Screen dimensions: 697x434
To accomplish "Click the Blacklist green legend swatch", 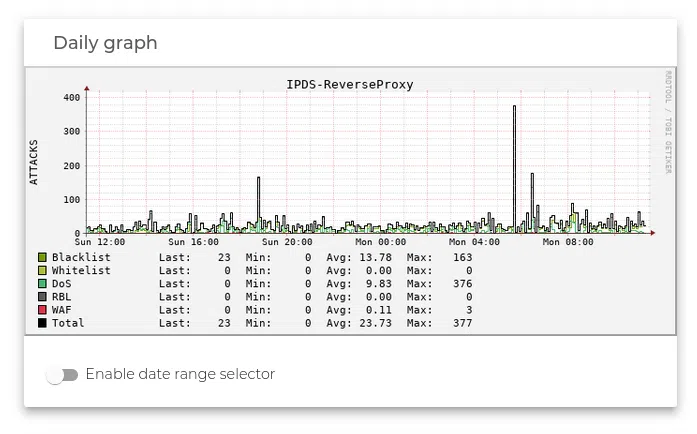I will click(42, 257).
